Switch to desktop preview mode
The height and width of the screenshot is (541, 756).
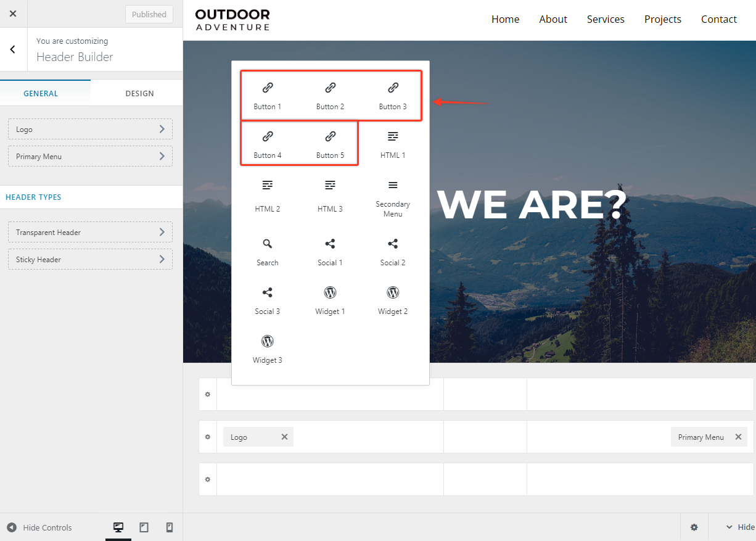pos(118,527)
